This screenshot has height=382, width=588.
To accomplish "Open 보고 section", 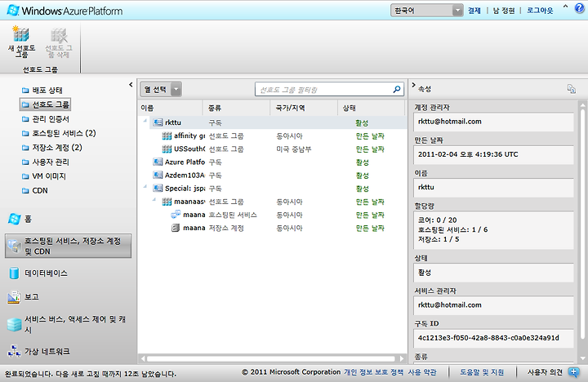I will coord(32,296).
